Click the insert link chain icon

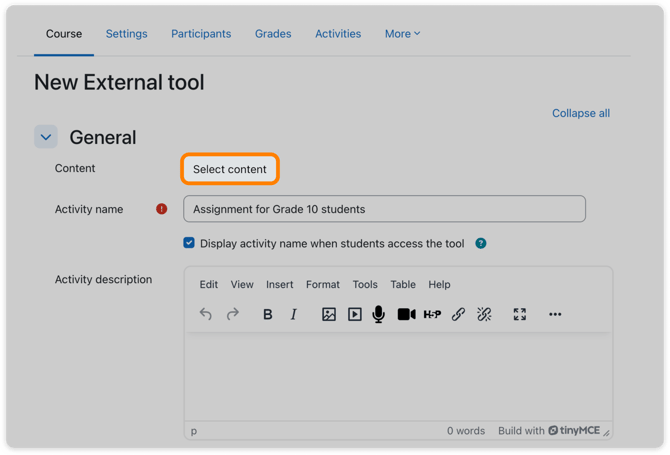[x=458, y=314]
